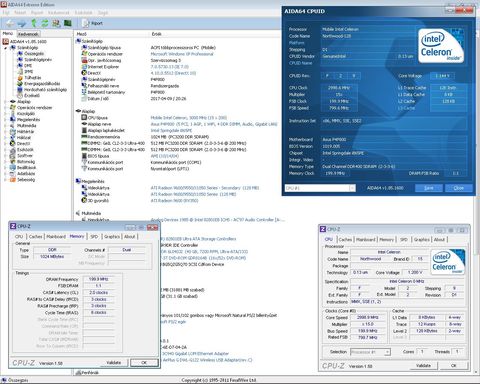The width and height of the screenshot is (480, 384).
Task: Expand the Megjelenítés branch arrow
Action: point(6,119)
